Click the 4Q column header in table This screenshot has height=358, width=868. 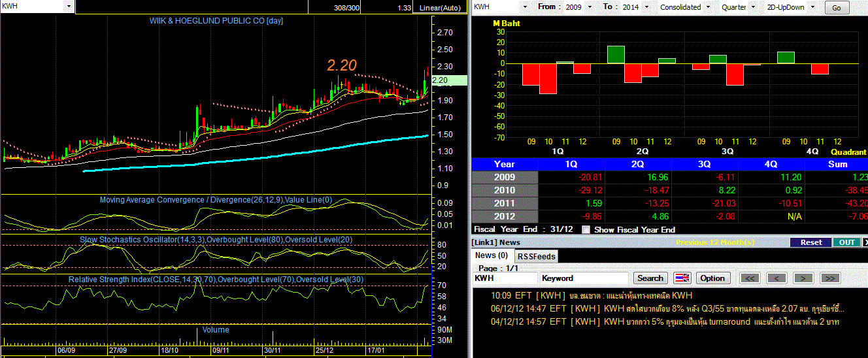[x=772, y=164]
